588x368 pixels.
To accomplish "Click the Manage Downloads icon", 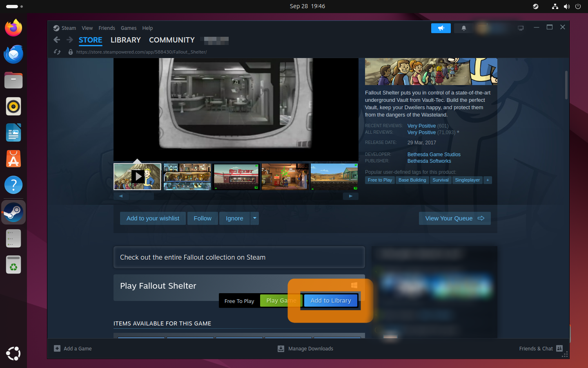I will [x=281, y=349].
